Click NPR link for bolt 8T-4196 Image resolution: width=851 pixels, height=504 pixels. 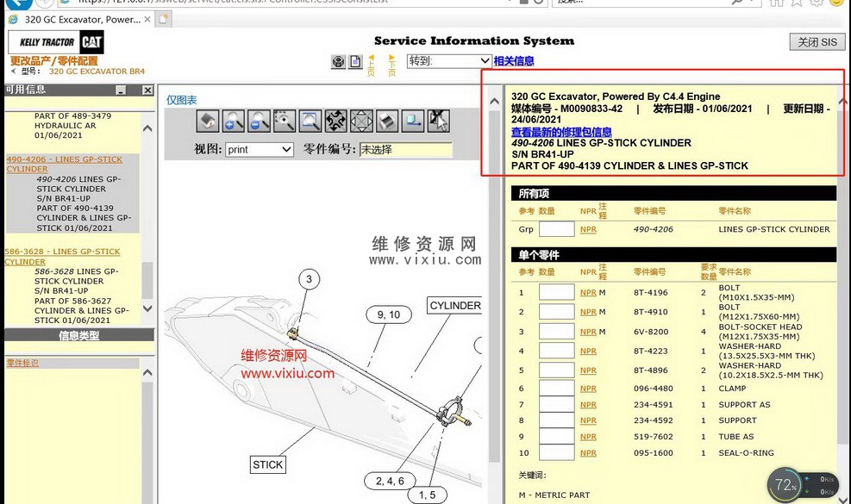point(588,293)
